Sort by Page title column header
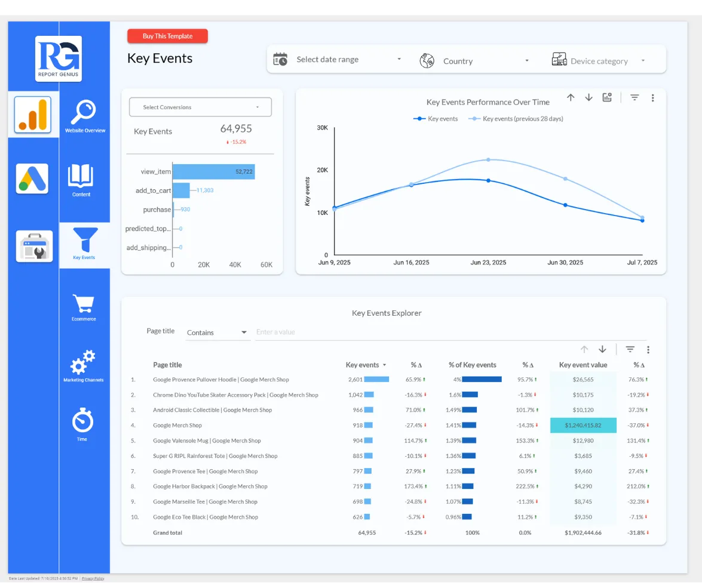The height and width of the screenshot is (588, 702). 167,365
